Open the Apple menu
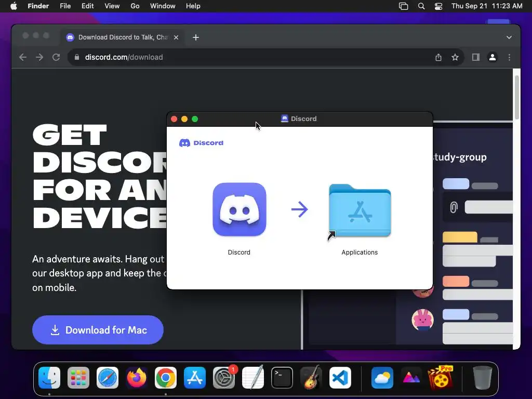Screen dimensions: 532x399 (x=14, y=6)
